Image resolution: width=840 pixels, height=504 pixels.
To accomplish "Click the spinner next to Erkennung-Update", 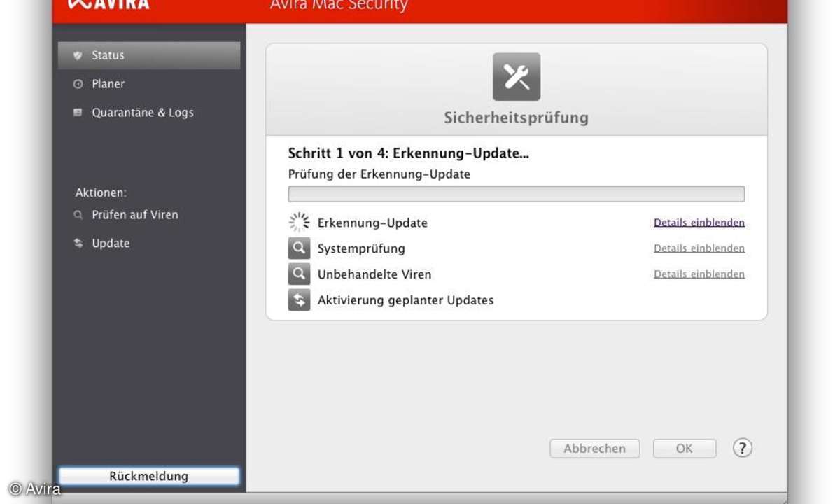I will (x=299, y=223).
